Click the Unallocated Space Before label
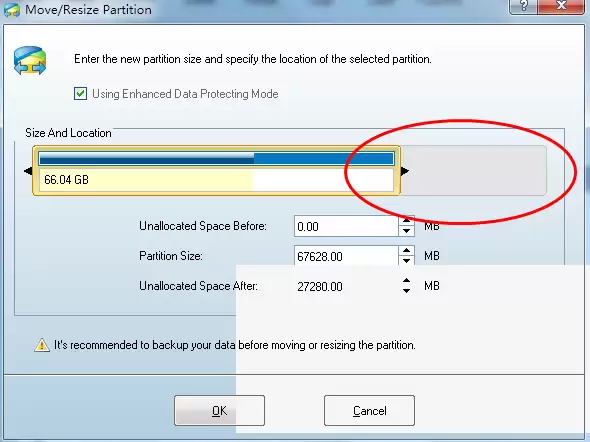Screen dimensions: 590x442 [203, 226]
